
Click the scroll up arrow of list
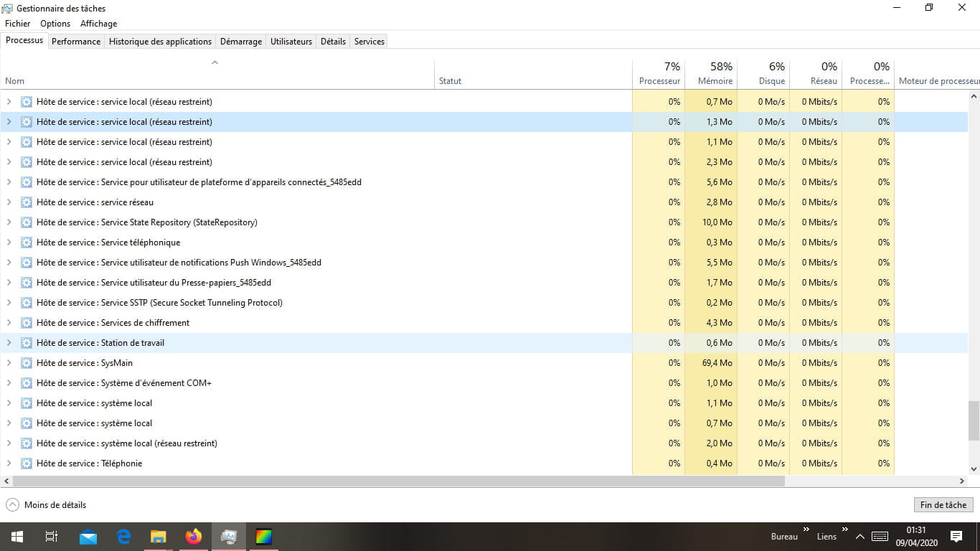974,96
